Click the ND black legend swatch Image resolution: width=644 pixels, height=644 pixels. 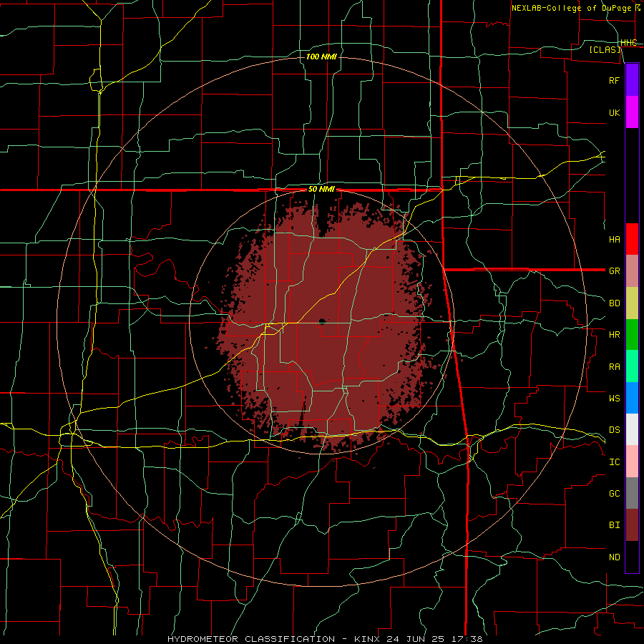tap(632, 557)
